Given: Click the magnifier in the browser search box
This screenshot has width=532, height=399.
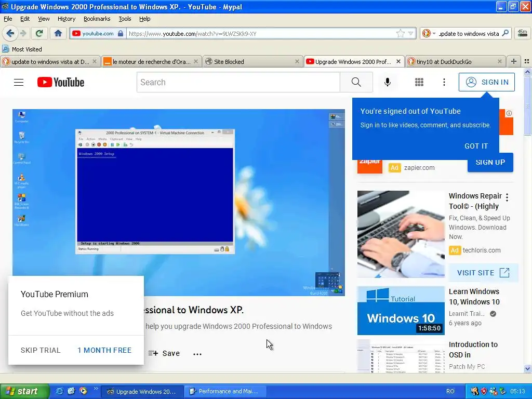Looking at the screenshot, I should pyautogui.click(x=505, y=33).
